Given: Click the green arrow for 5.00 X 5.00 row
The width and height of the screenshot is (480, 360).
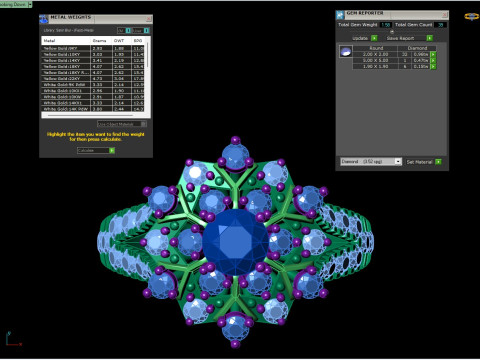Looking at the screenshot, I should point(433,60).
